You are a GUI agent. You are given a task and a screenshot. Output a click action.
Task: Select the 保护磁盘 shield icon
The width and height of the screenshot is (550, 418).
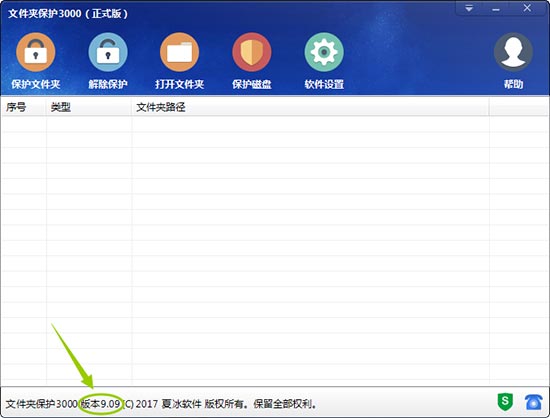(252, 52)
